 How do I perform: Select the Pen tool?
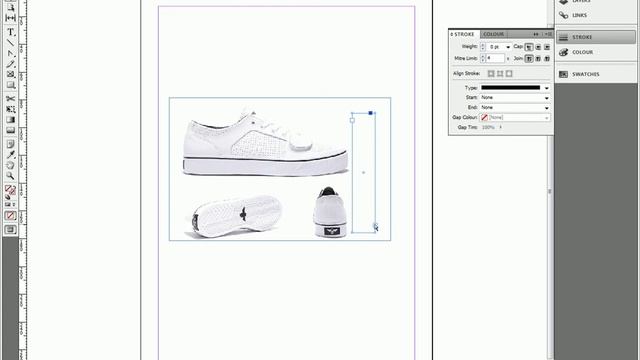tap(11, 53)
